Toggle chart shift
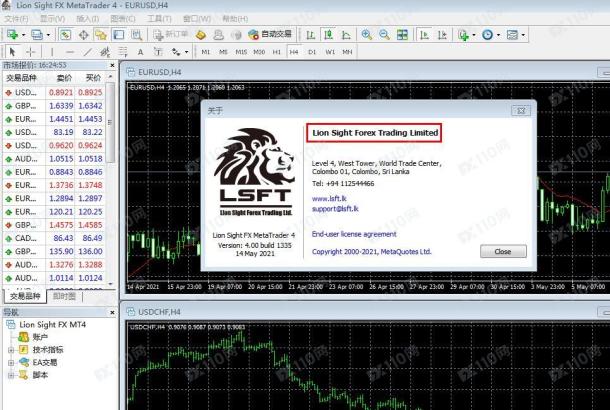This screenshot has width=610, height=410. click(x=442, y=35)
